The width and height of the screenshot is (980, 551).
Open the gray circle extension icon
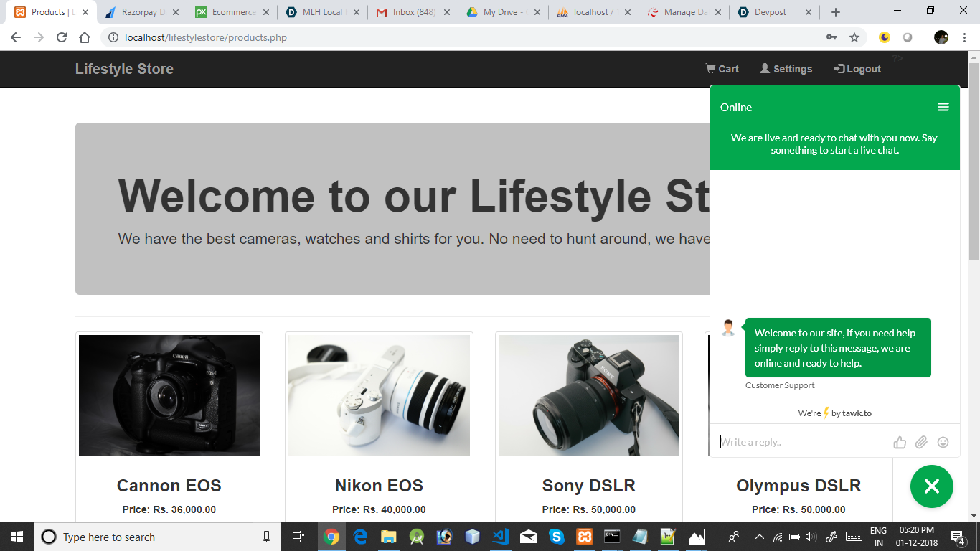click(x=908, y=37)
